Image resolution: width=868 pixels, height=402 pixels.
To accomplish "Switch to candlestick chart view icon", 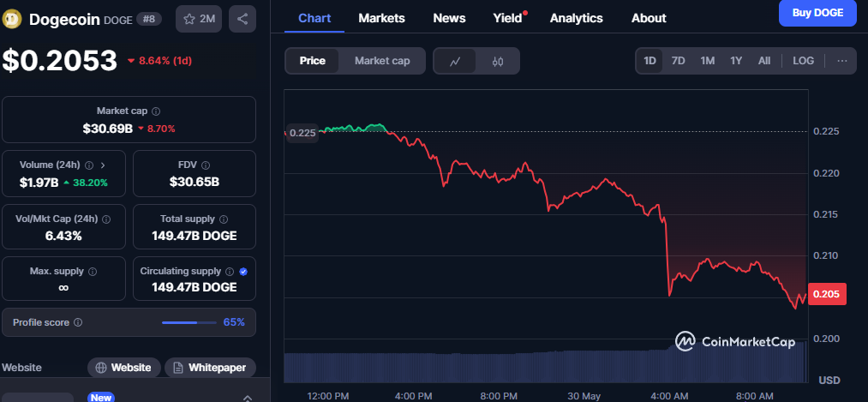I will point(498,61).
